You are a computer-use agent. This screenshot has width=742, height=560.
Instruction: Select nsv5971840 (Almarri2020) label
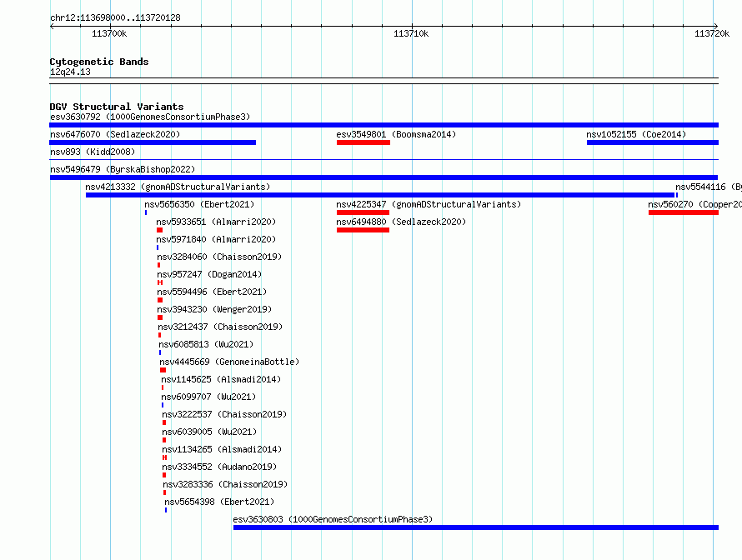tap(216, 239)
